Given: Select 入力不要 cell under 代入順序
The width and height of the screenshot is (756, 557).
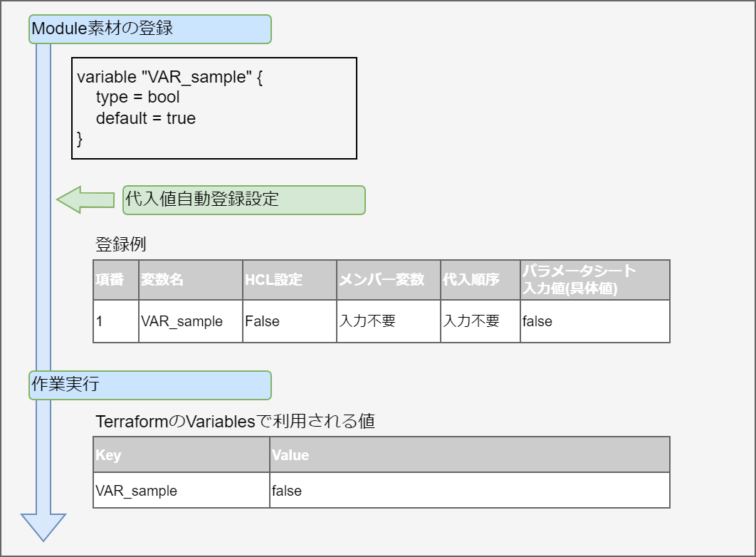Looking at the screenshot, I should [480, 321].
